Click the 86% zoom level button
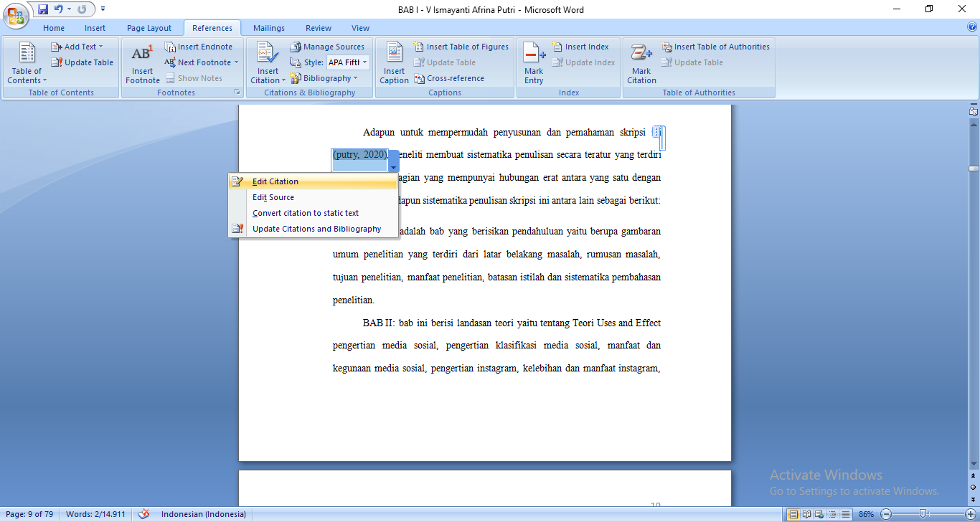 [866, 514]
